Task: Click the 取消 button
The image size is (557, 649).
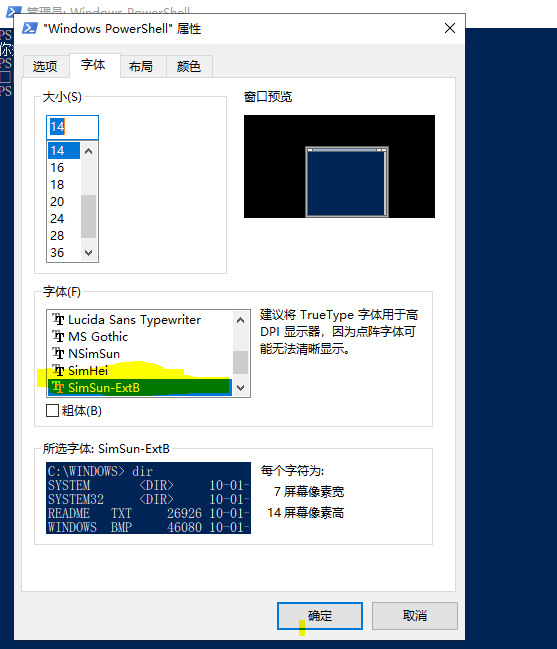Action: point(415,615)
